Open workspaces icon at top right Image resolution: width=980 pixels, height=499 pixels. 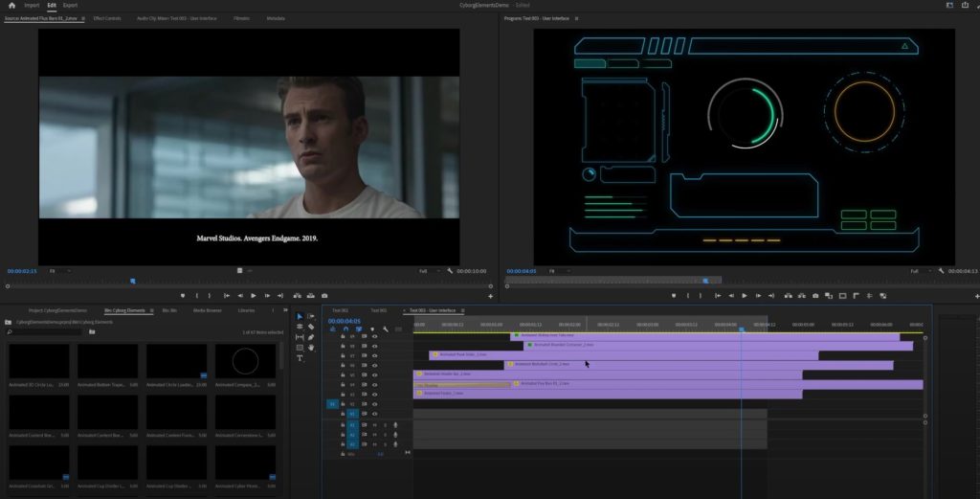pyautogui.click(x=949, y=5)
